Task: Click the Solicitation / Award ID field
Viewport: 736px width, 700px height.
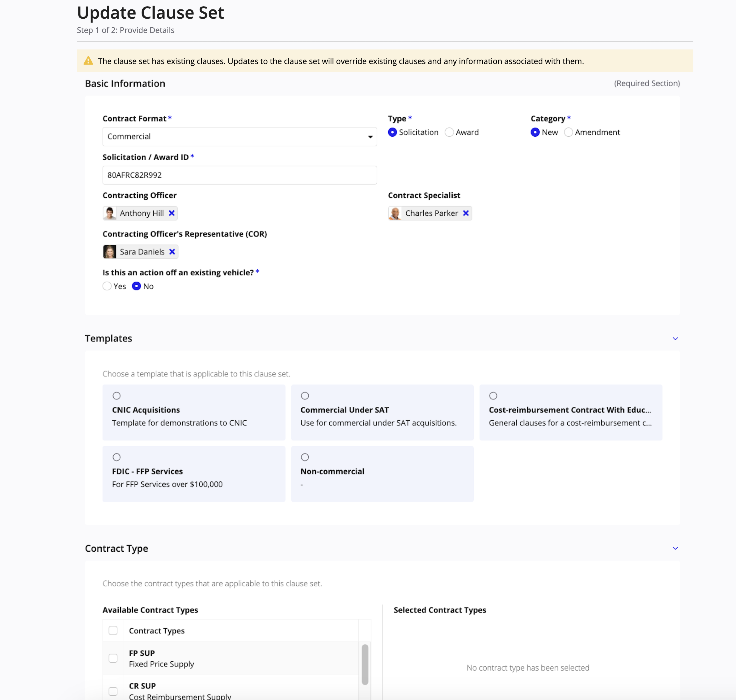Action: [239, 175]
